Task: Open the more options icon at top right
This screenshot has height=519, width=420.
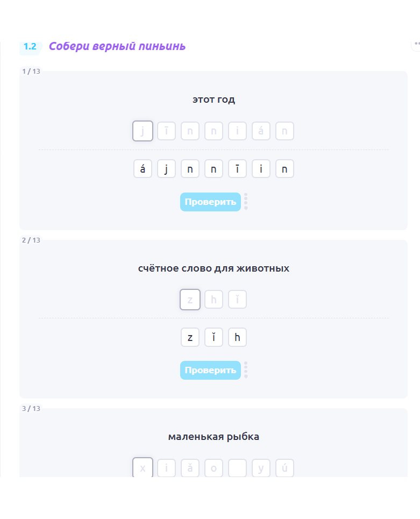Action: [x=416, y=44]
